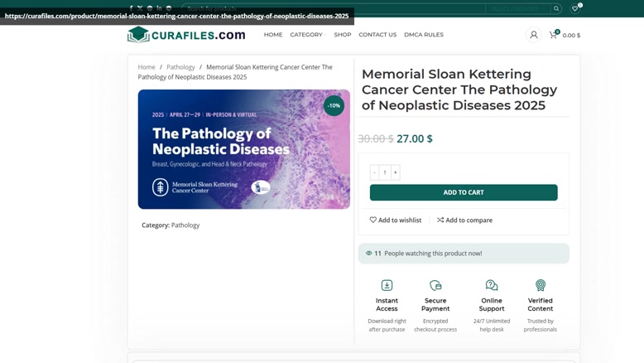644x363 pixels.
Task: Expand the Category menu
Action: 308,35
